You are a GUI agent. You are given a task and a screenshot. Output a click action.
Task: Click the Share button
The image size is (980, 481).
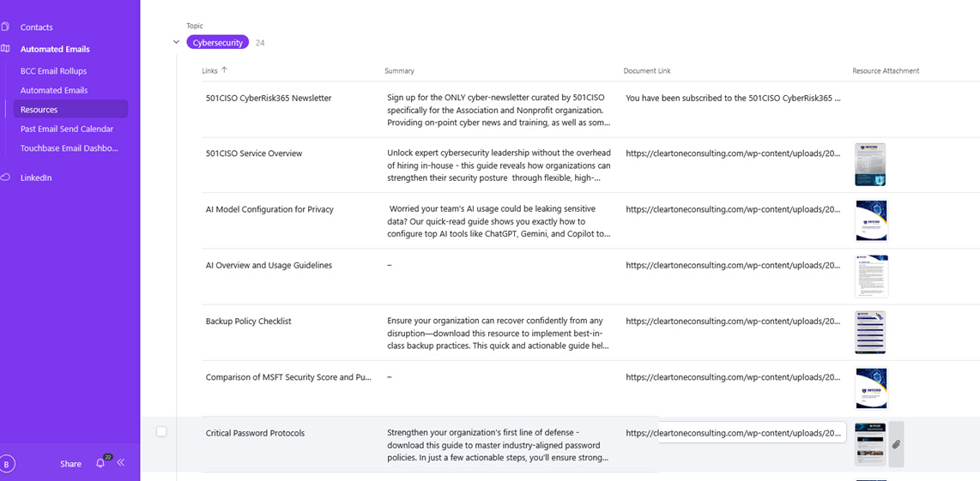(70, 464)
